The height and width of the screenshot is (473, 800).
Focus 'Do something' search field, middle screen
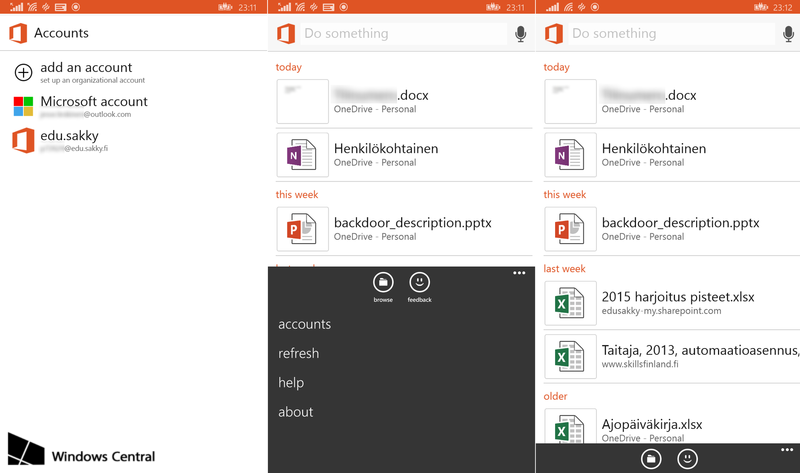point(404,34)
